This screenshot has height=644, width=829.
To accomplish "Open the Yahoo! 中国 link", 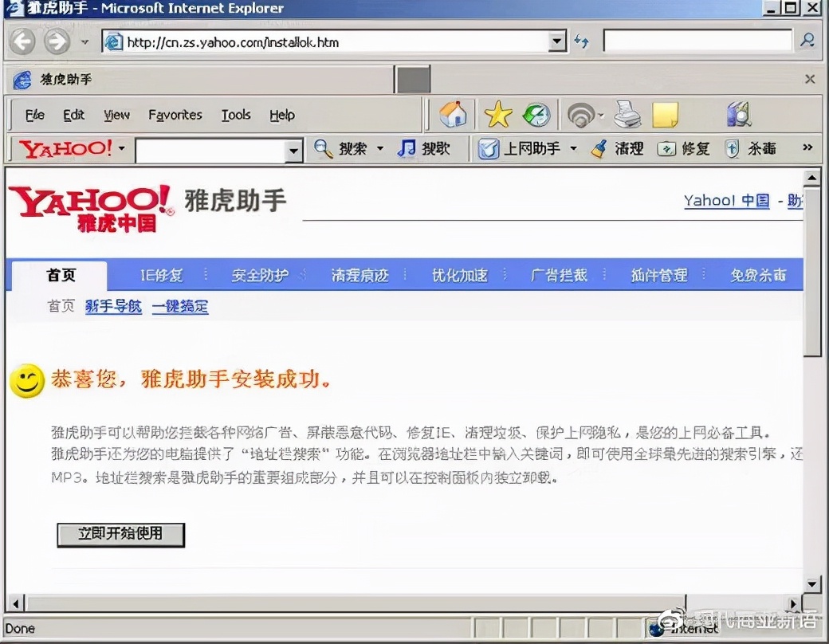I will tap(726, 201).
